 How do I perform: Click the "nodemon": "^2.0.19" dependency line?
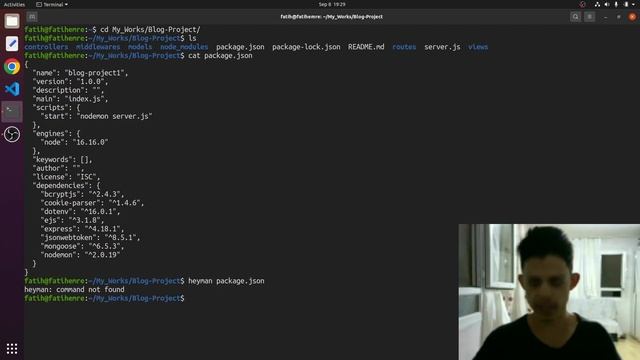[x=80, y=255]
